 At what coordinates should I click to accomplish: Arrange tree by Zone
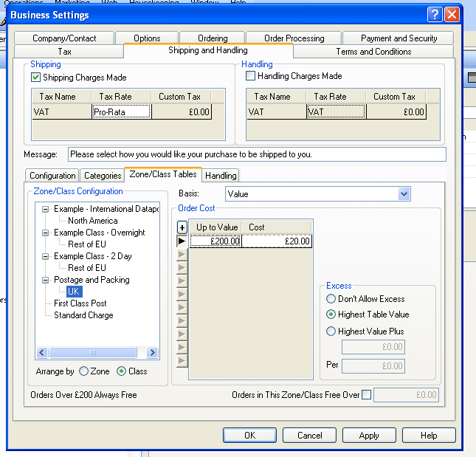click(x=83, y=371)
